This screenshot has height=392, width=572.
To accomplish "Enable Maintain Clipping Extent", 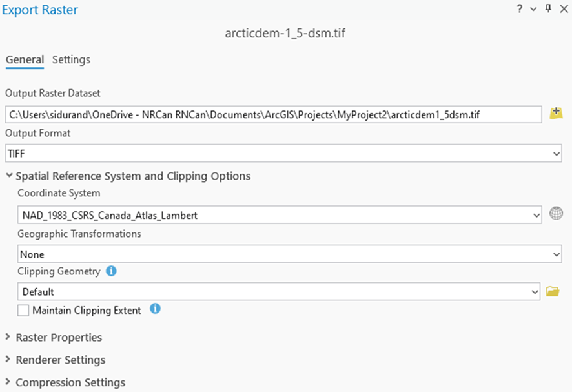I will pyautogui.click(x=22, y=310).
